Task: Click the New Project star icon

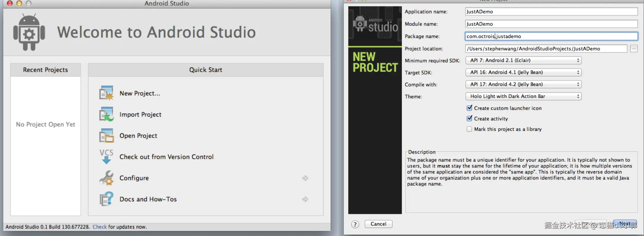Action: coord(106,93)
